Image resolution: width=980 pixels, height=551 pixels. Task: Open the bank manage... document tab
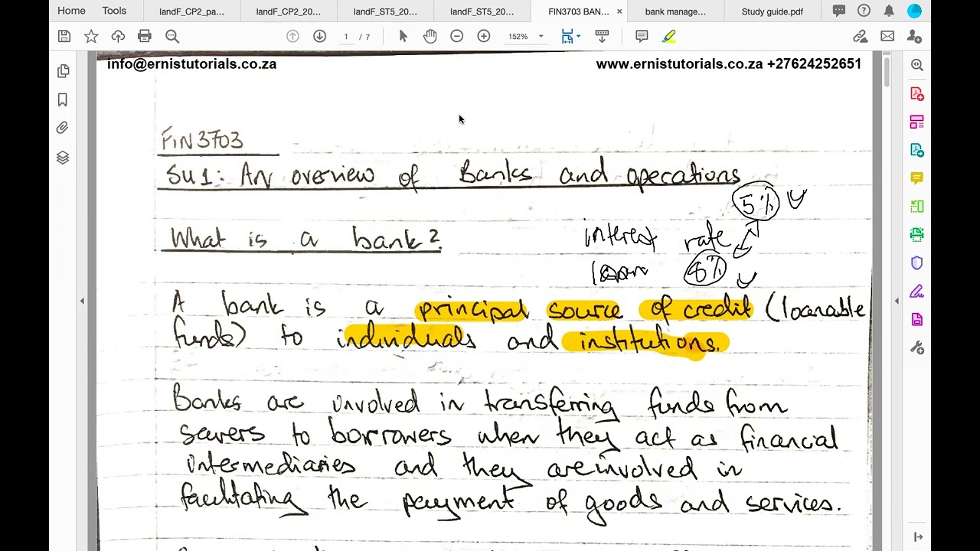click(x=675, y=11)
